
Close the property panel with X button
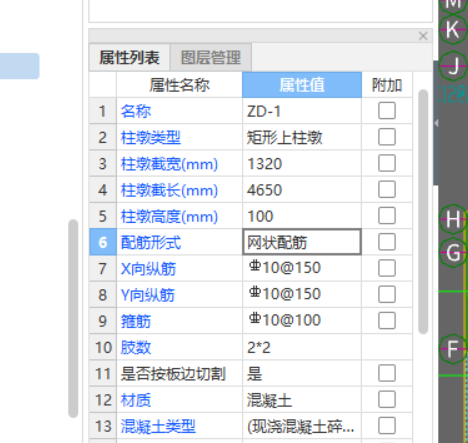423,36
